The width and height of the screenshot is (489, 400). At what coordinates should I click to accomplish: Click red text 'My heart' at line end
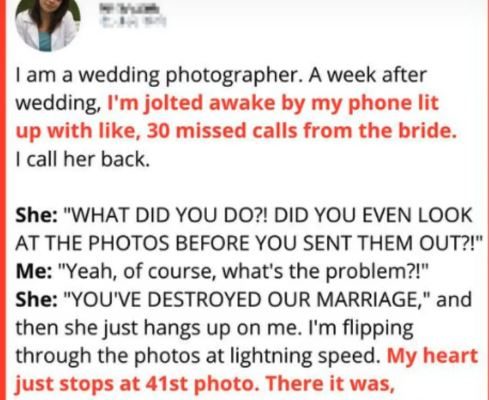(x=432, y=355)
